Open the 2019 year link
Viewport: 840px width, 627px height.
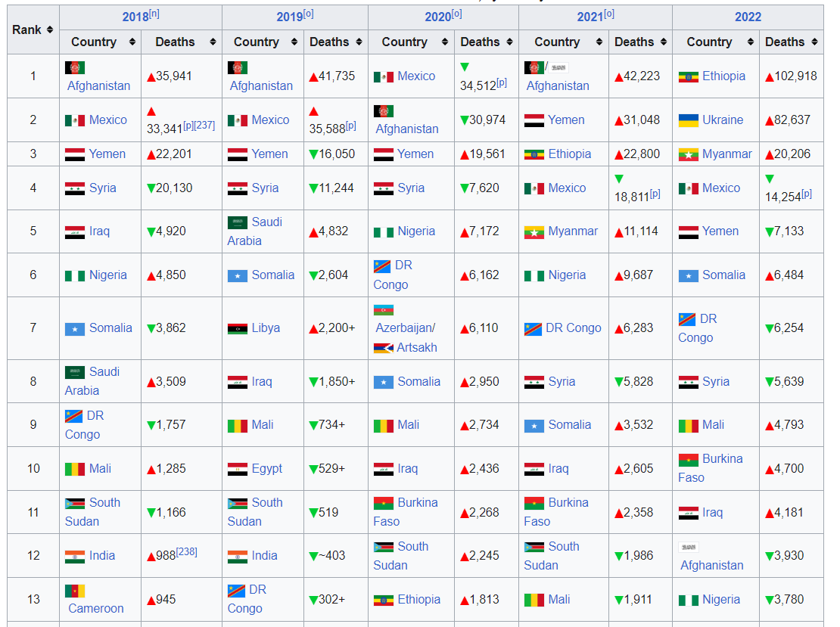(290, 17)
